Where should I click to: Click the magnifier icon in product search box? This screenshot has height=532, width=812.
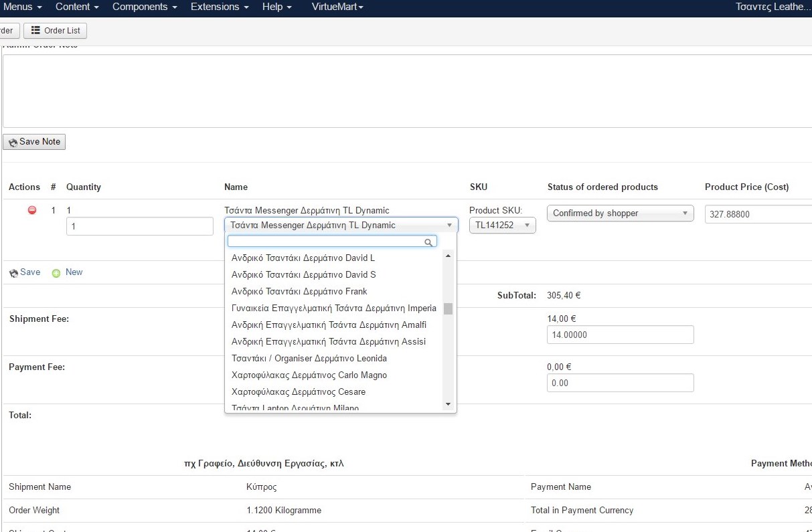pyautogui.click(x=429, y=242)
